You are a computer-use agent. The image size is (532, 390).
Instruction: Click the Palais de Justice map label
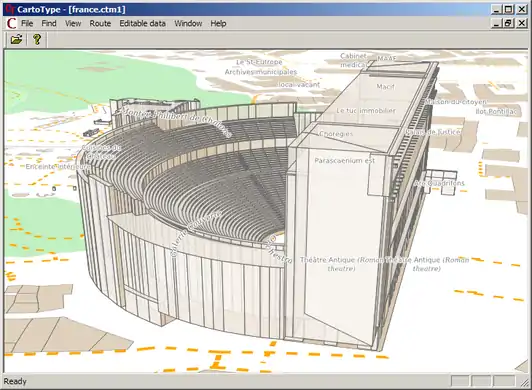(433, 132)
